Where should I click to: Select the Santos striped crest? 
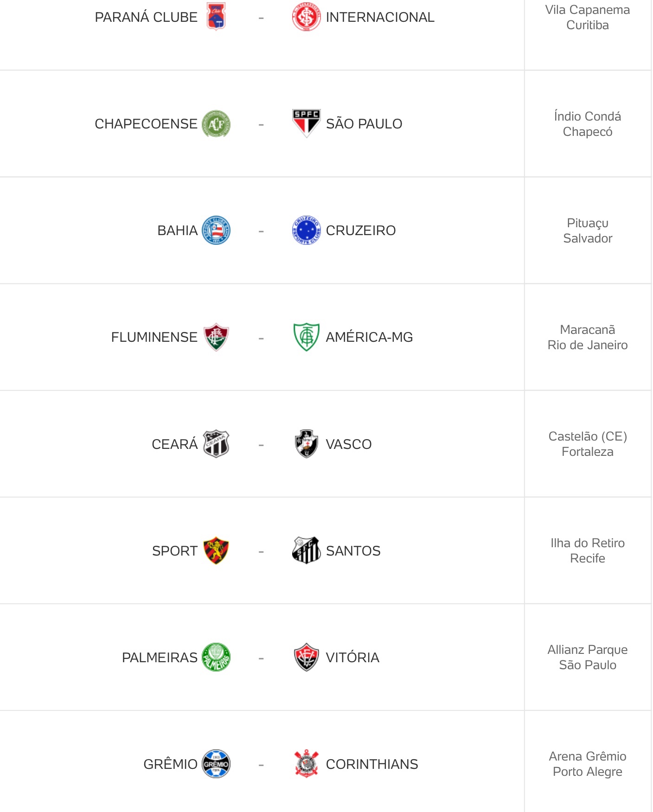(307, 550)
